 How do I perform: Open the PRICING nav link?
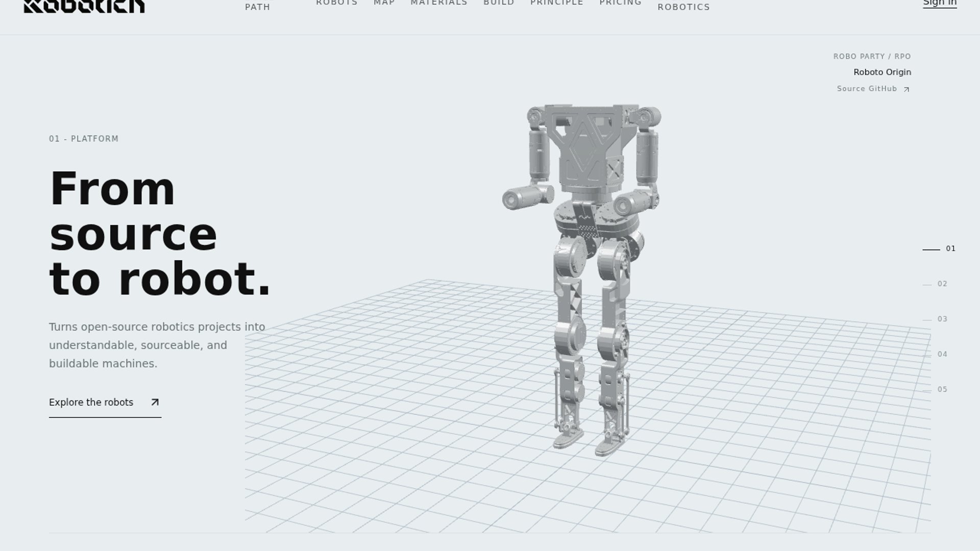pos(621,3)
